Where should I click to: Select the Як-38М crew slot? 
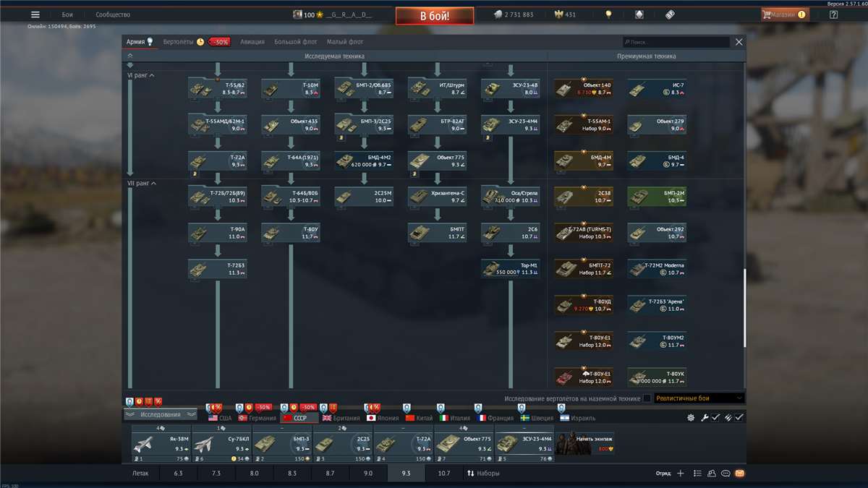click(x=161, y=443)
